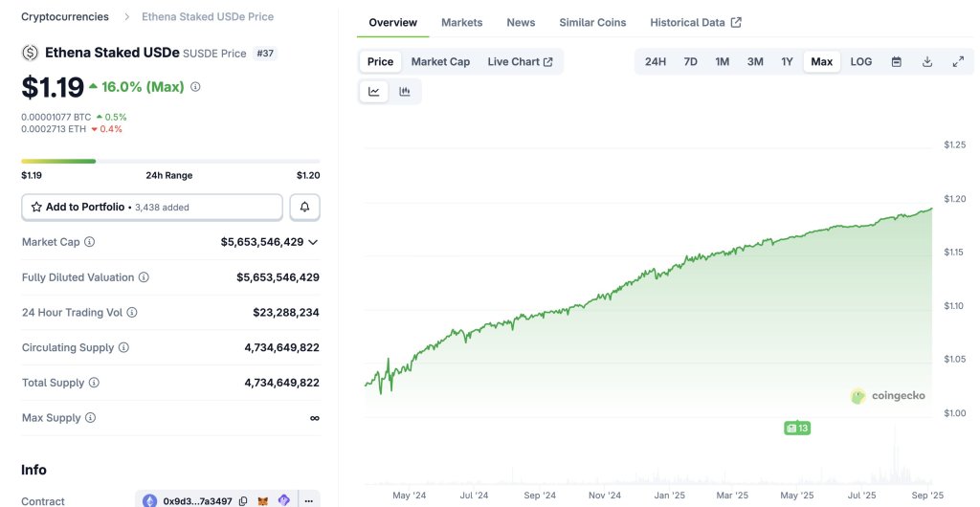980x507 pixels.
Task: Open the calendar date range picker
Action: (x=897, y=61)
